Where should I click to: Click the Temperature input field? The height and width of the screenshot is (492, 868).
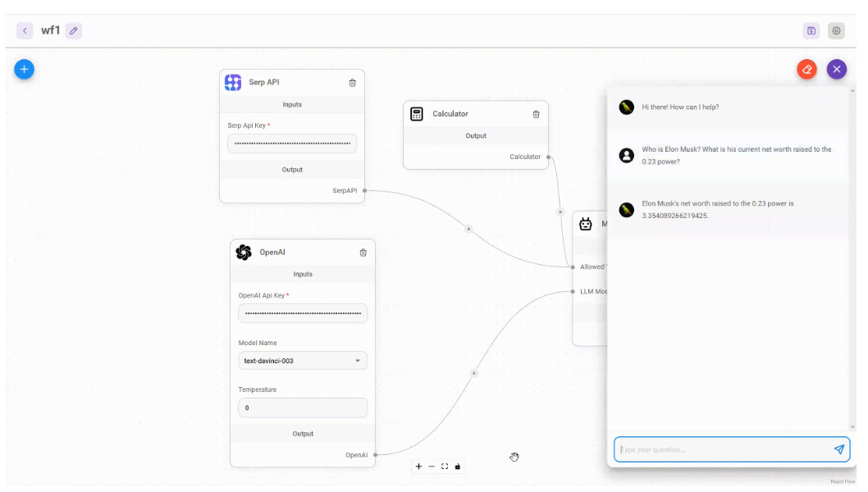coord(303,408)
